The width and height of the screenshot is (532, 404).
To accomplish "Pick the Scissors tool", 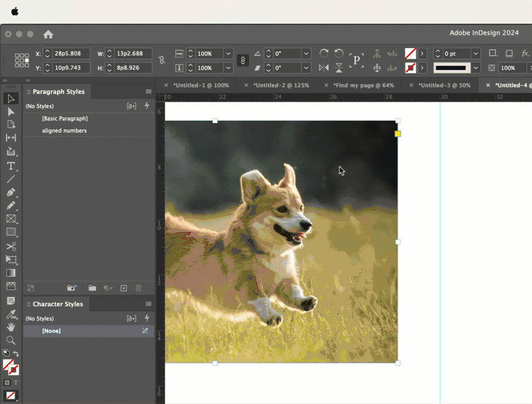I will click(x=11, y=246).
